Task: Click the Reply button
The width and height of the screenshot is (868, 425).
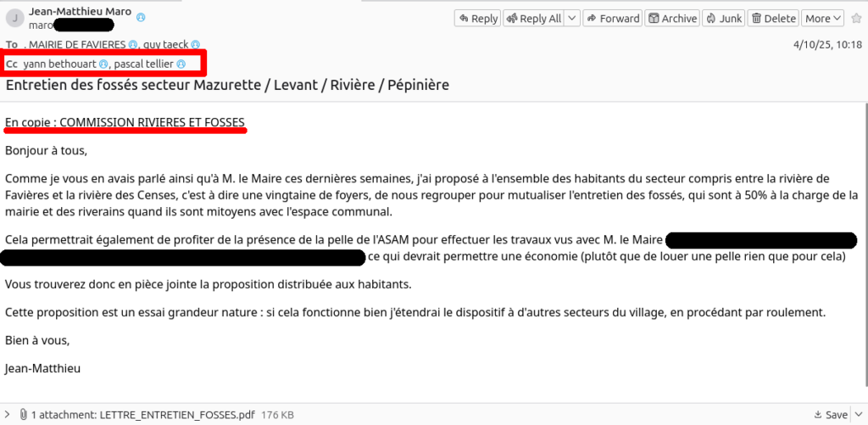Action: 477,19
